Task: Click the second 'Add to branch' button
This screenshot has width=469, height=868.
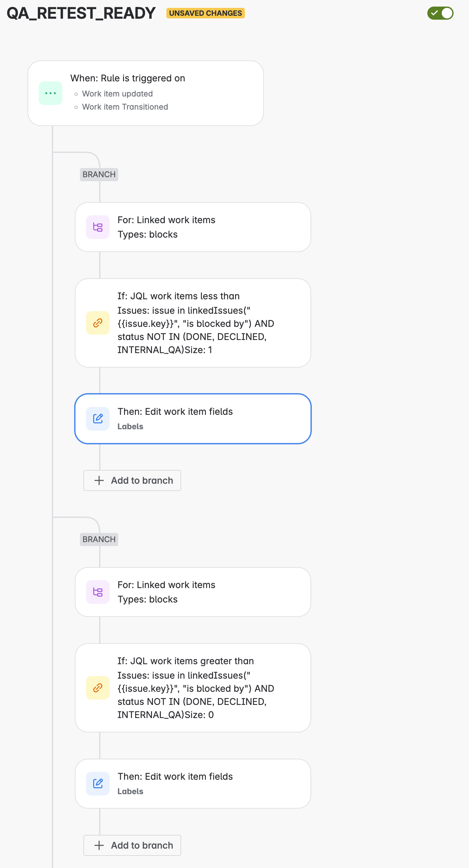Action: [132, 845]
